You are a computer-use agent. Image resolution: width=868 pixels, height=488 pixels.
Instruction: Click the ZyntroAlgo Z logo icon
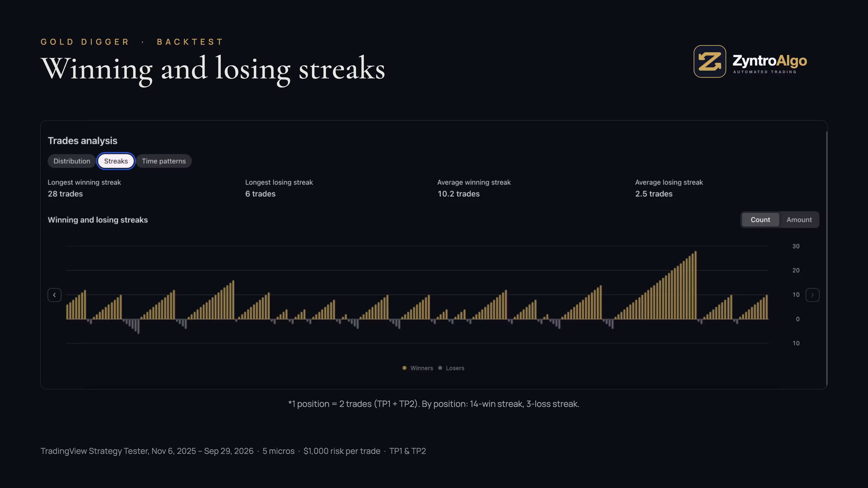click(710, 61)
